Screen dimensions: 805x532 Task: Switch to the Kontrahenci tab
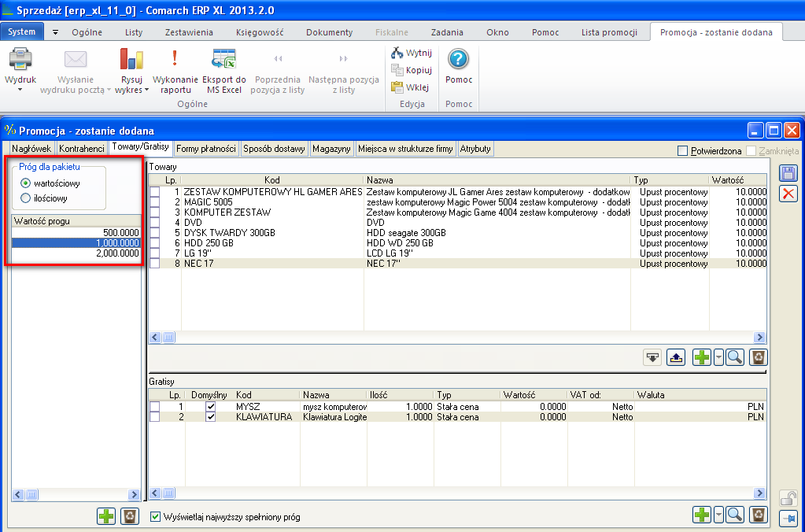tap(82, 149)
